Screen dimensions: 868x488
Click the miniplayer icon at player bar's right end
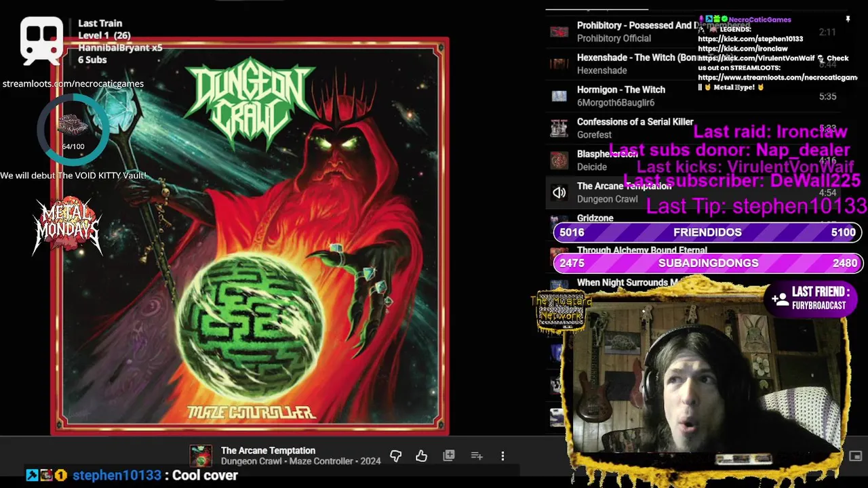(856, 456)
